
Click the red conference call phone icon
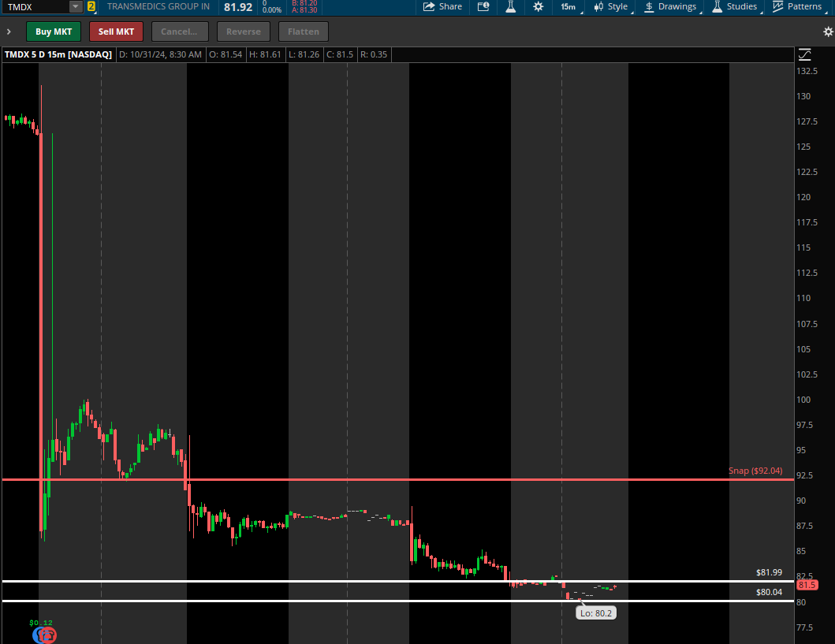point(48,635)
